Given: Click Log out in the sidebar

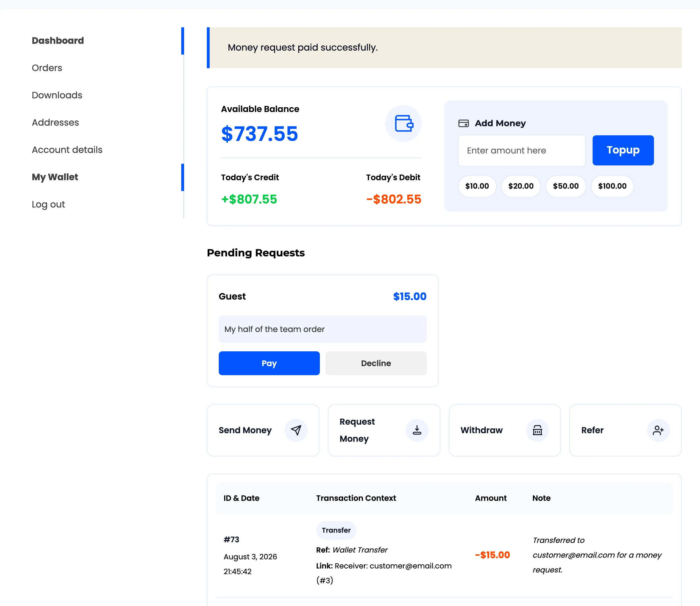Looking at the screenshot, I should tap(48, 204).
